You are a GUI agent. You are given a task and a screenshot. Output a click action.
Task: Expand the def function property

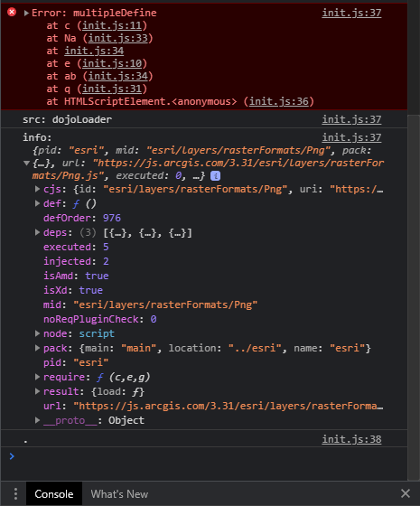pos(37,203)
